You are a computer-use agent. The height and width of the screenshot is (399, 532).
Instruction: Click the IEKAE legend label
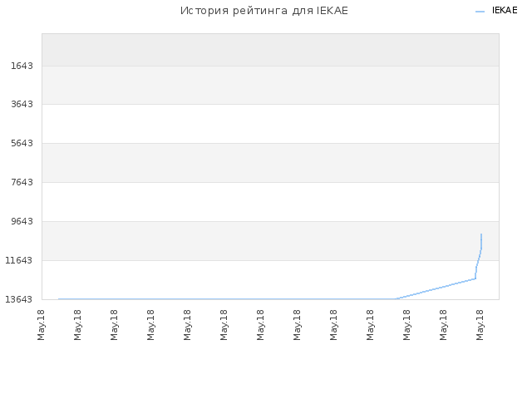[x=505, y=11]
